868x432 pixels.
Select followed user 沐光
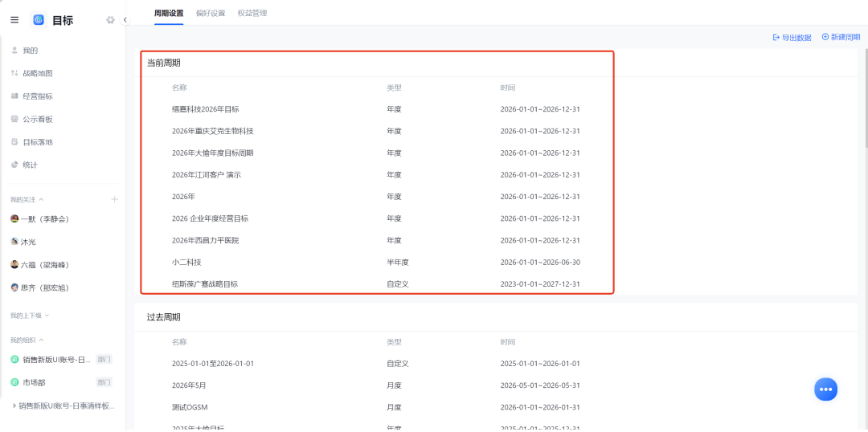(x=28, y=242)
